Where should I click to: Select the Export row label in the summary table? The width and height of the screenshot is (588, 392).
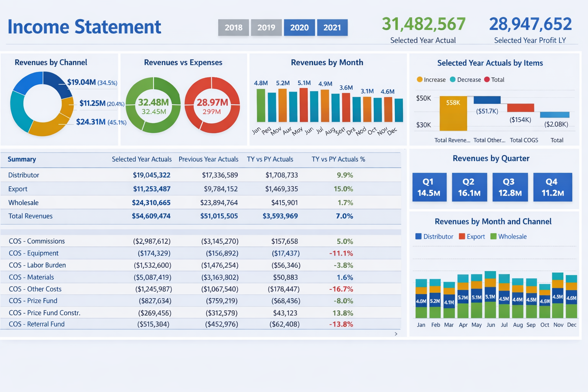click(x=18, y=189)
